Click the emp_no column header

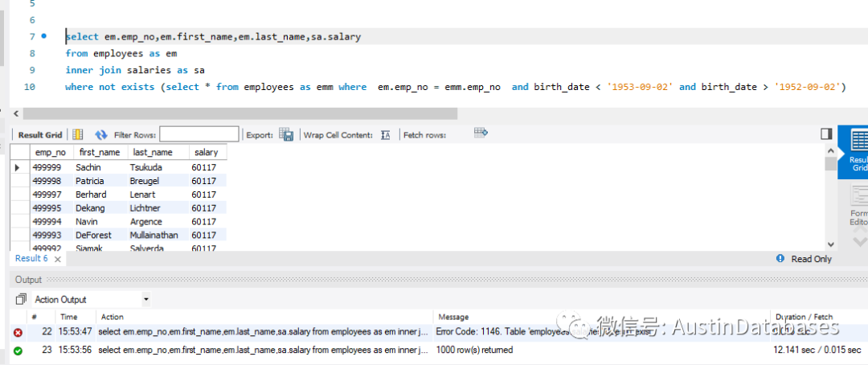pos(50,152)
